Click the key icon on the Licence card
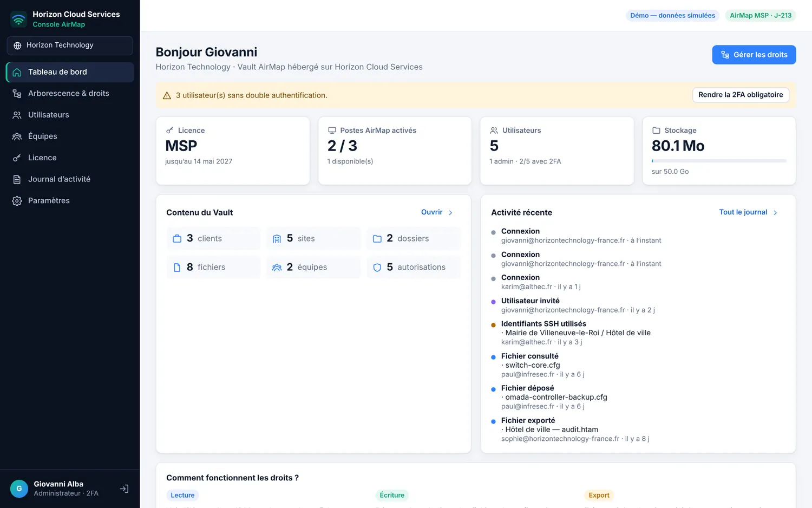812x508 pixels. 169,131
